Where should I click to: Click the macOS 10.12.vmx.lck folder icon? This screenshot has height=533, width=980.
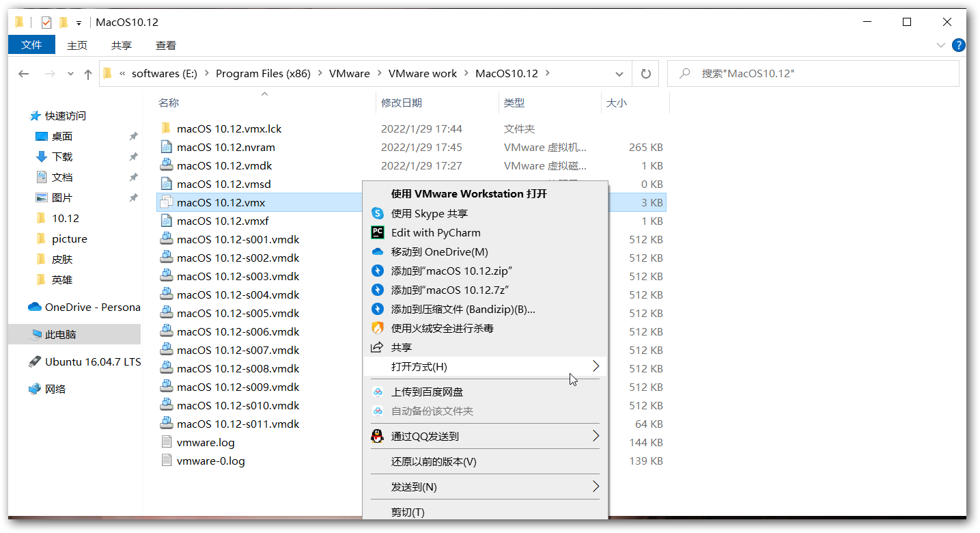(166, 128)
